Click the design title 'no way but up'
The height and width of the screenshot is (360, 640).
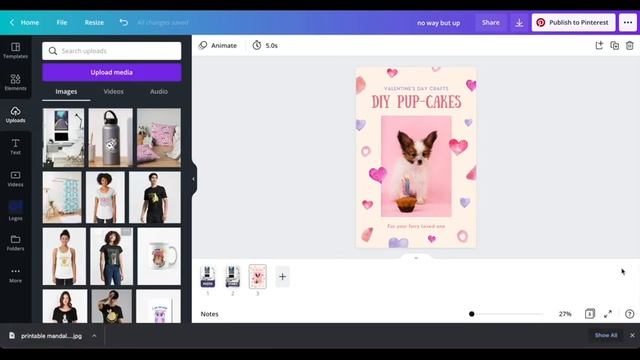click(438, 23)
